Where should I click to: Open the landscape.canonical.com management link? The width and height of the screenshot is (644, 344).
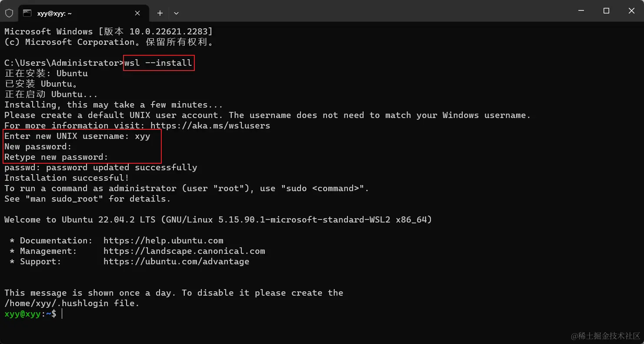[x=184, y=251]
